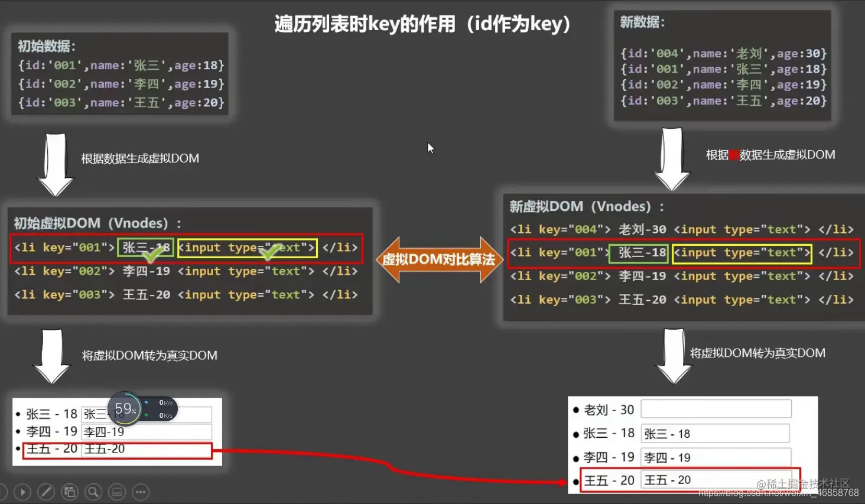Click the Play icon in the bottom toolbar
This screenshot has height=504, width=865.
[x=22, y=491]
